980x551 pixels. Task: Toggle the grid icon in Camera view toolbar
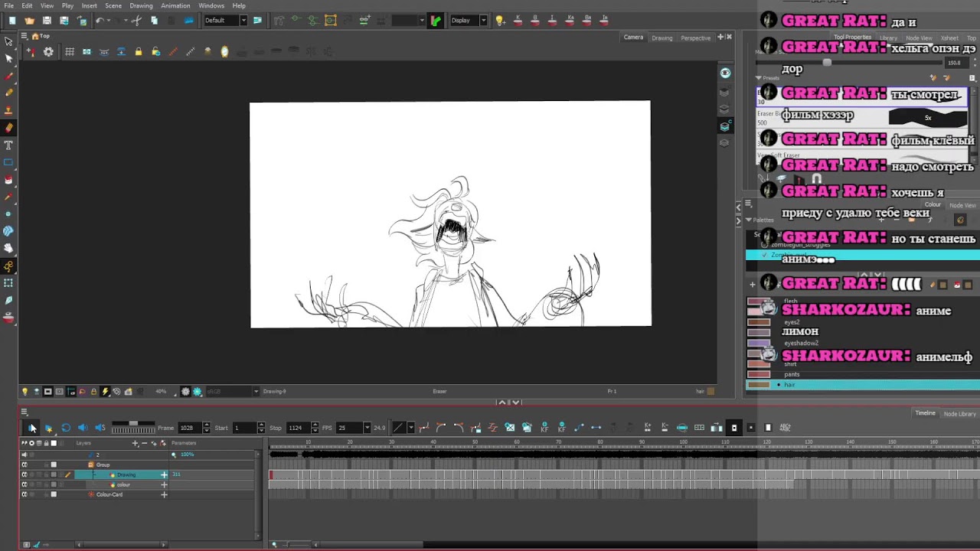[x=70, y=52]
